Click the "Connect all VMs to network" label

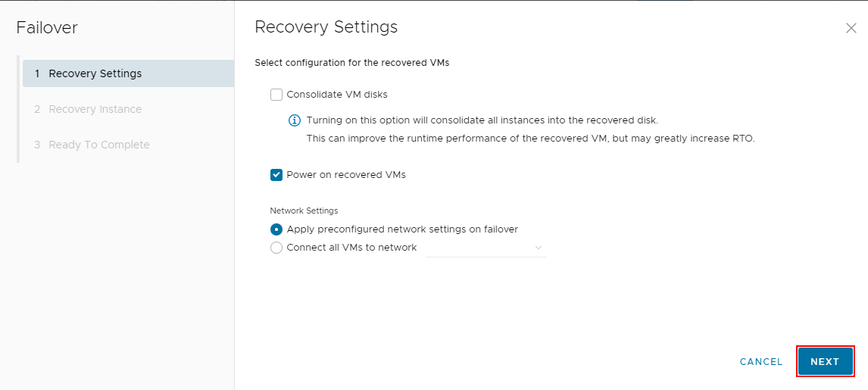point(351,248)
